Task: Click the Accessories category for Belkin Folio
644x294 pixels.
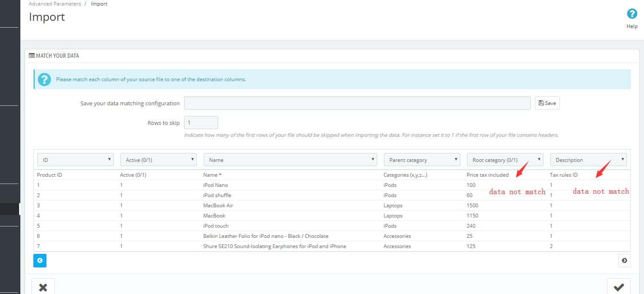Action: click(397, 236)
